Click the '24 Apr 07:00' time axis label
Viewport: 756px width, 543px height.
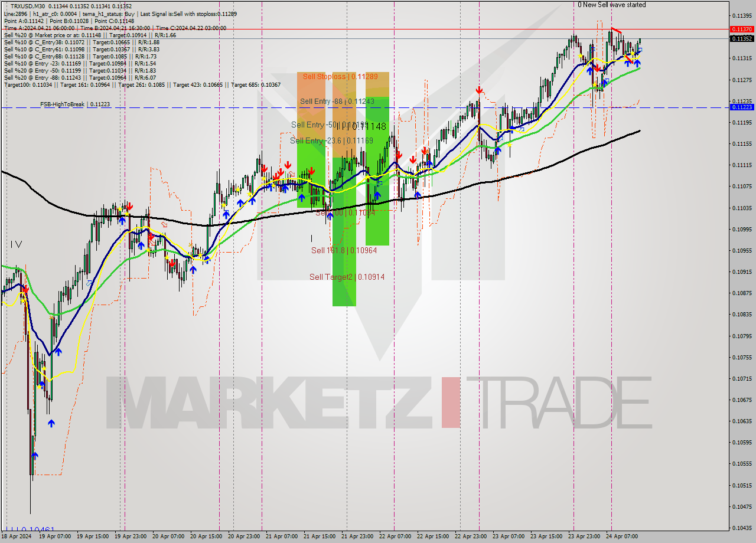[x=622, y=537]
